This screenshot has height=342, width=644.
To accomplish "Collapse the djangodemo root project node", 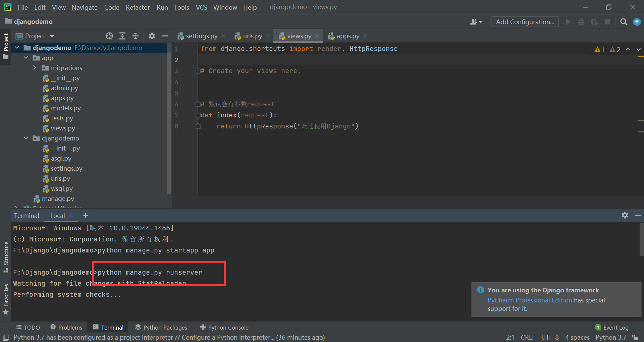I will (x=17, y=48).
